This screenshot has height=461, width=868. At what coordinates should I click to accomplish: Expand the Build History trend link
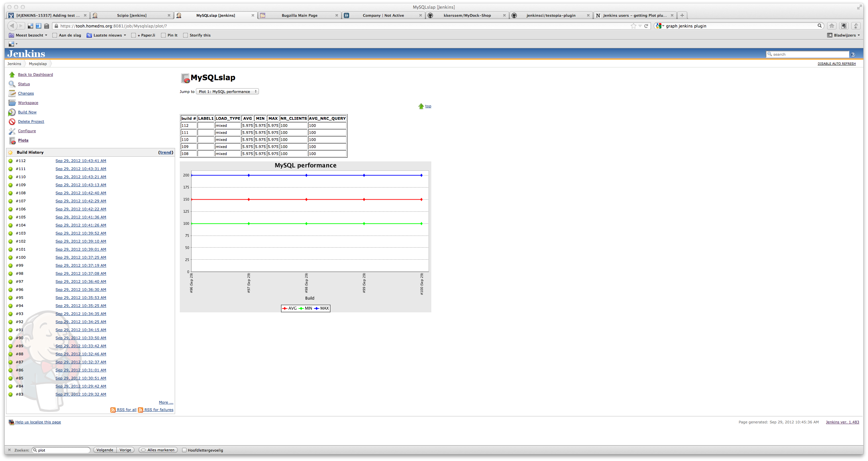pyautogui.click(x=165, y=152)
